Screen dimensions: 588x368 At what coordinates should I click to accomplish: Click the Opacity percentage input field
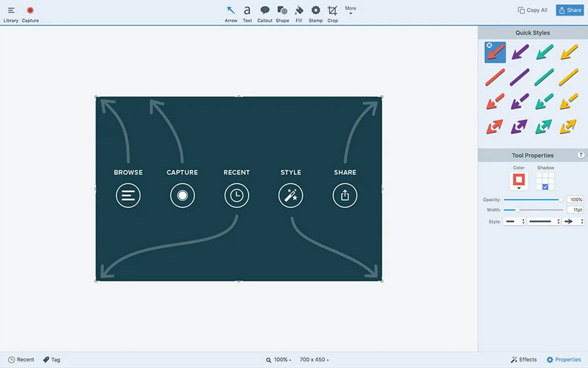576,199
